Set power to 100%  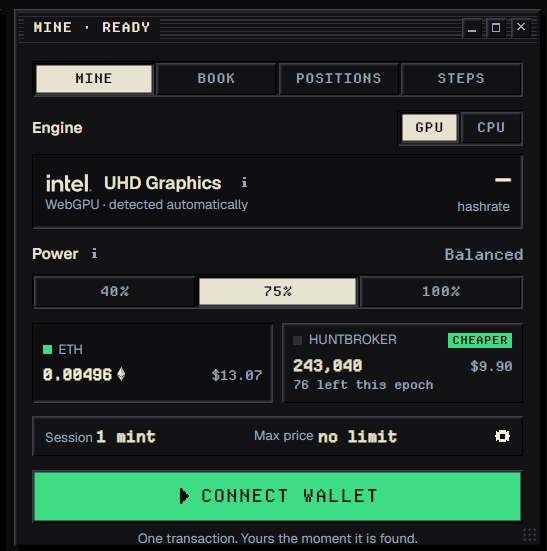pyautogui.click(x=441, y=292)
